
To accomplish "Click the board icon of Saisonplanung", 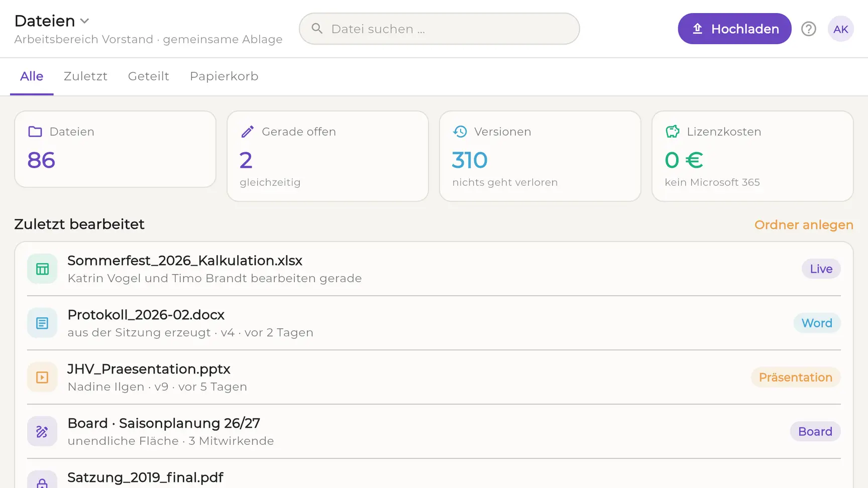I will point(42,432).
